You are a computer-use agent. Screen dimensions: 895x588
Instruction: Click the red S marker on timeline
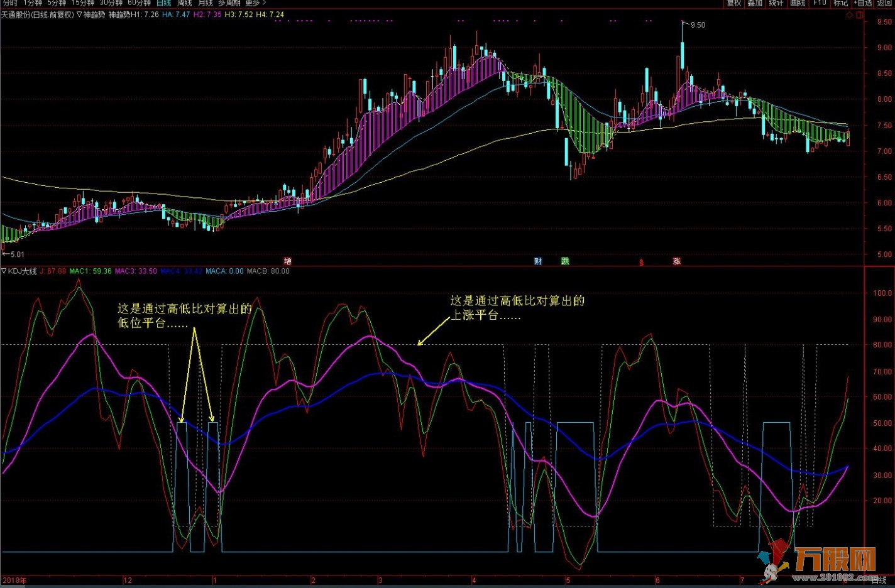(641, 262)
